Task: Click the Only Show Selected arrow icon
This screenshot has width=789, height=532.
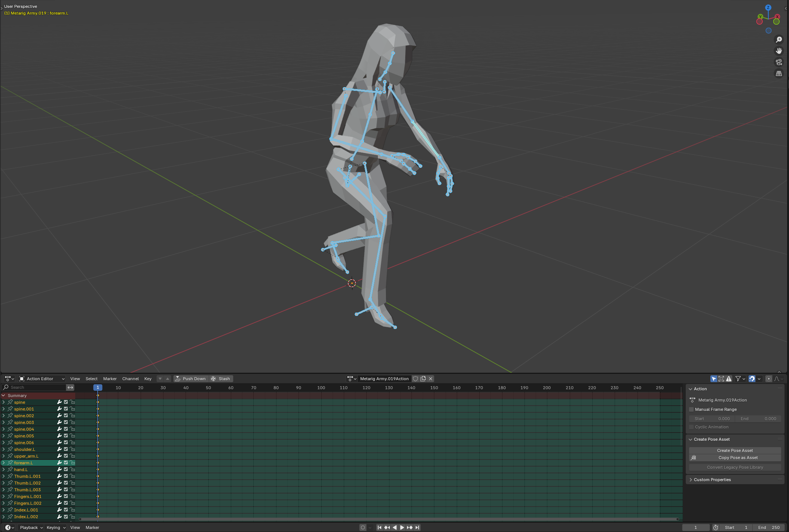Action: click(714, 379)
